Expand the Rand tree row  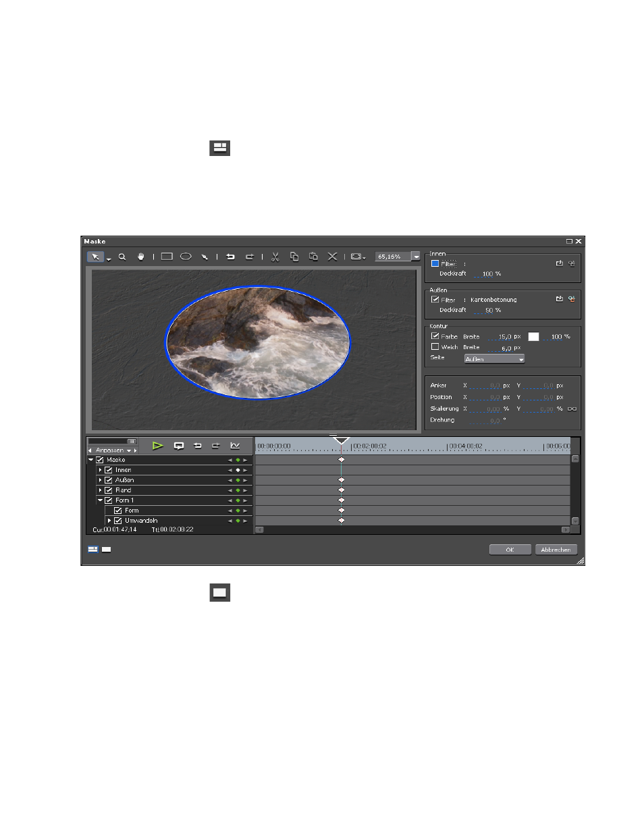point(100,490)
